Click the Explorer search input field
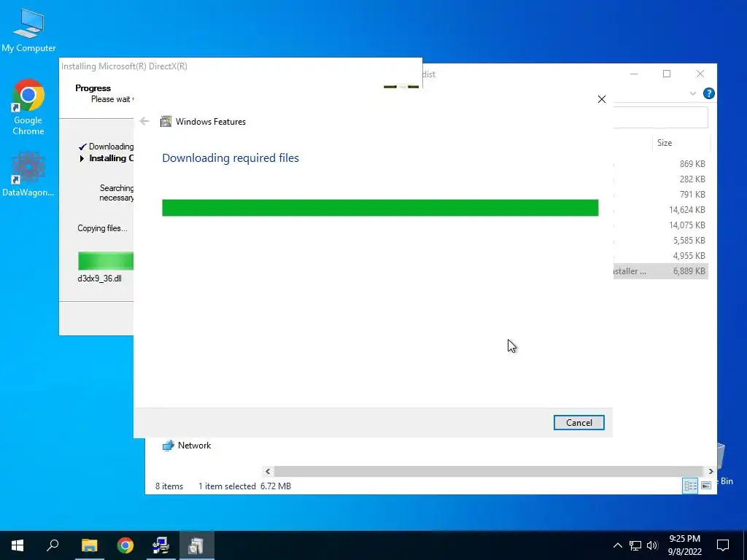 [660, 117]
